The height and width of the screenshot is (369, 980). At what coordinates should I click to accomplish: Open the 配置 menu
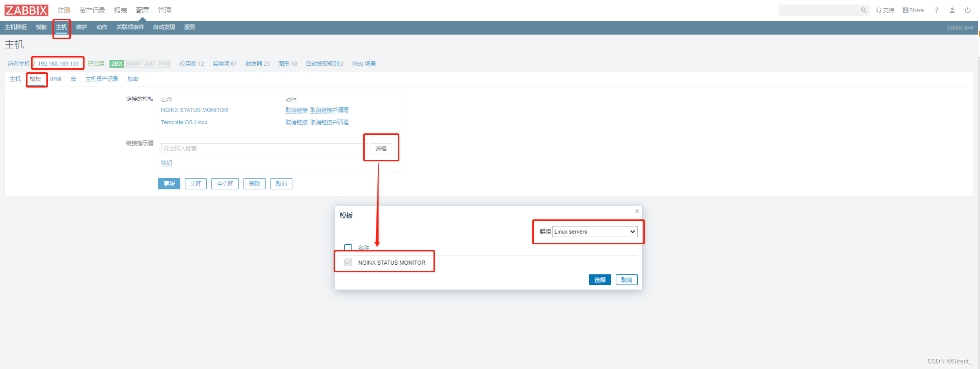[x=143, y=10]
